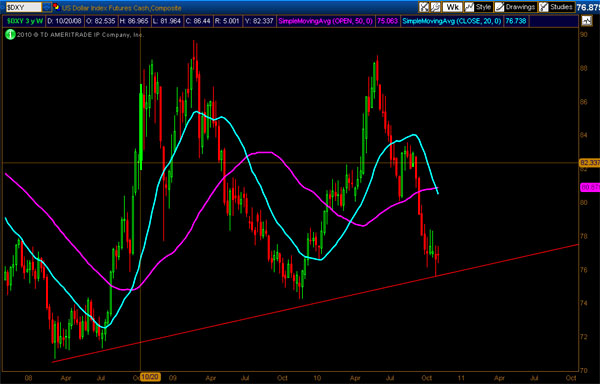Select the Y: 82.337 value in header
The image size is (600, 384).
pyautogui.click(x=259, y=21)
